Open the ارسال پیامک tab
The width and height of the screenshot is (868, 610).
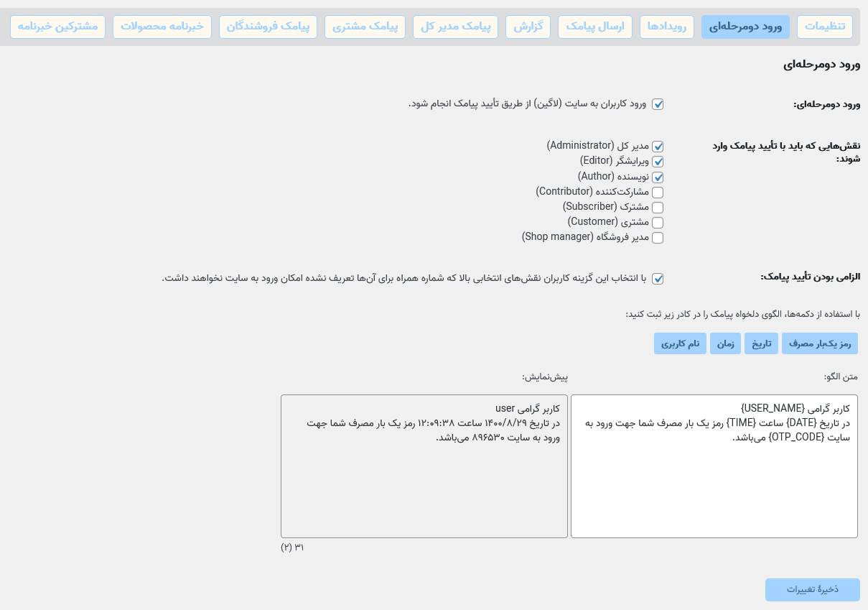(x=595, y=27)
